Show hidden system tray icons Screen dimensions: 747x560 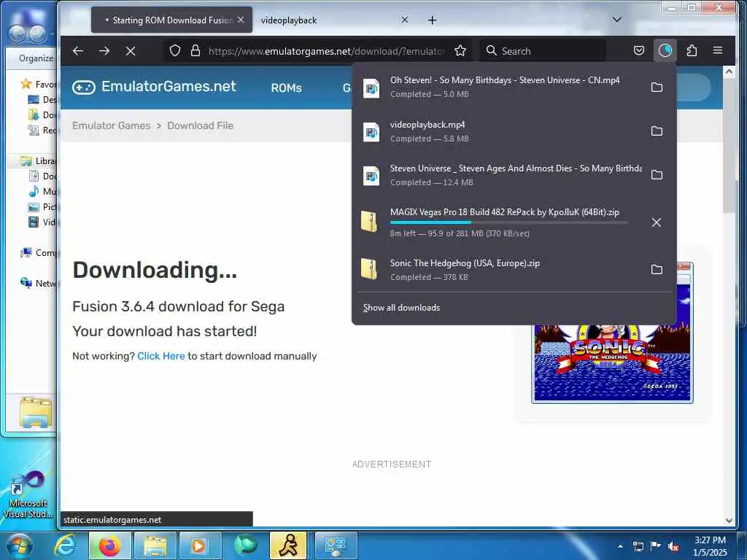[620, 546]
